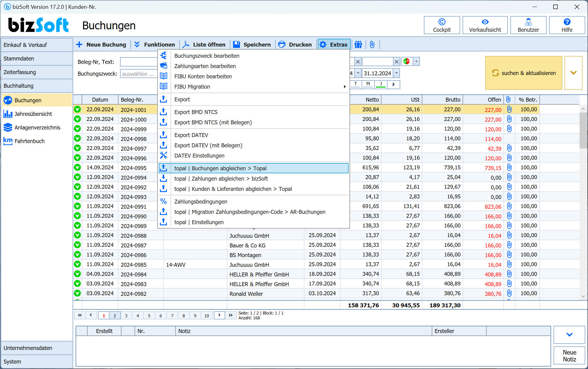This screenshot has width=588, height=369.
Task: Open the Hilfe help page
Action: [x=567, y=25]
